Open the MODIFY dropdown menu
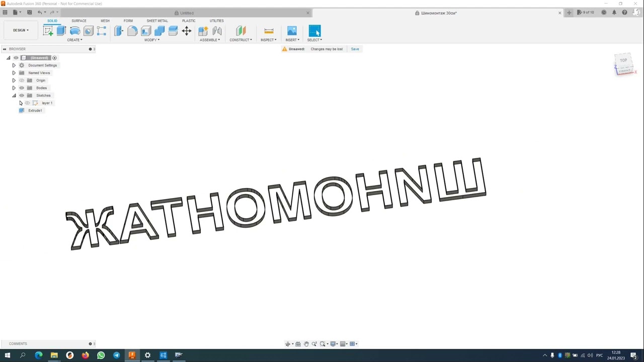644x362 pixels. click(x=152, y=40)
